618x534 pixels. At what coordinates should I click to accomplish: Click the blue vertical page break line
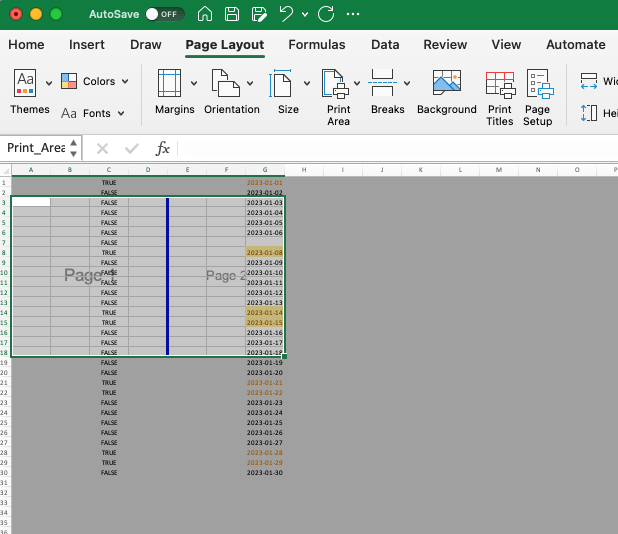click(168, 276)
